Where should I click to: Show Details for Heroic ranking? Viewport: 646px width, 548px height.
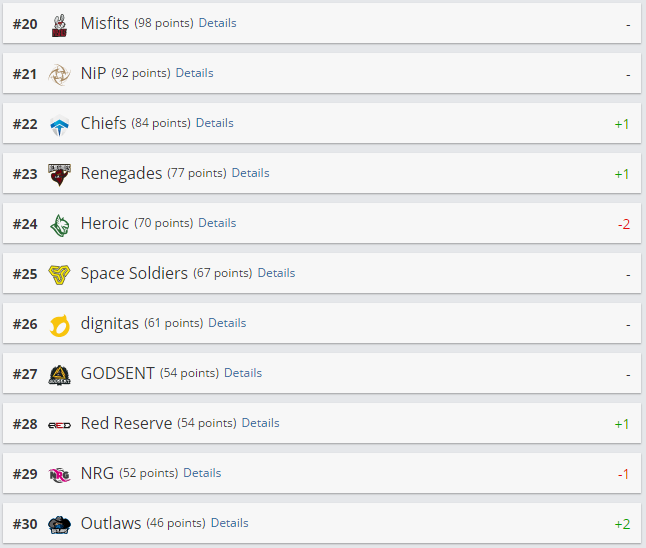tap(217, 223)
